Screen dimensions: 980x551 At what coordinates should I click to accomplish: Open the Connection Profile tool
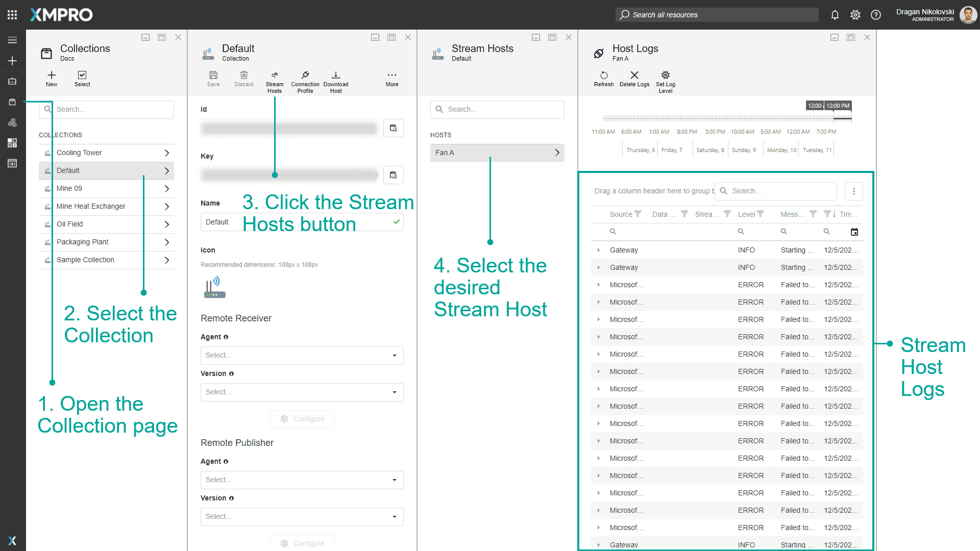pyautogui.click(x=305, y=76)
